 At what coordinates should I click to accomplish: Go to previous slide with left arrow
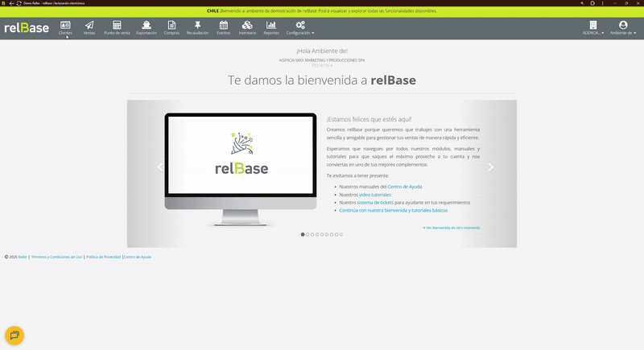point(159,167)
